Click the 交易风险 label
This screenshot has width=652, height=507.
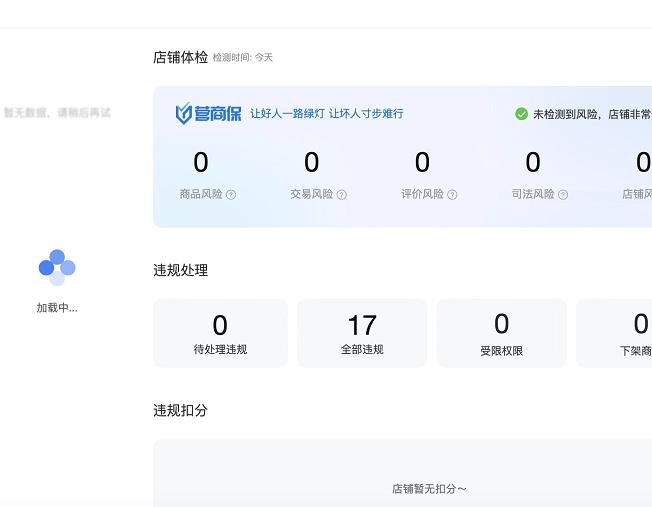click(x=312, y=194)
